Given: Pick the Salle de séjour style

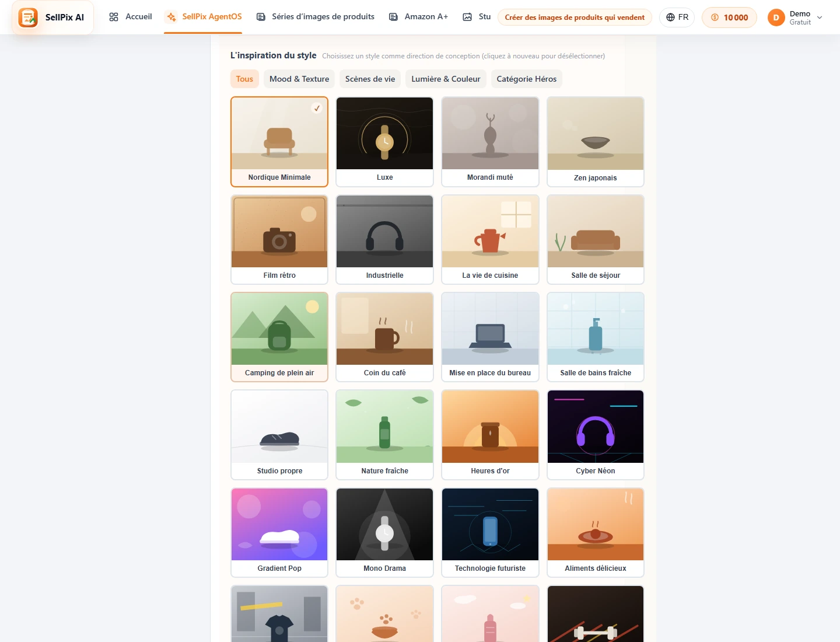Looking at the screenshot, I should (x=596, y=240).
